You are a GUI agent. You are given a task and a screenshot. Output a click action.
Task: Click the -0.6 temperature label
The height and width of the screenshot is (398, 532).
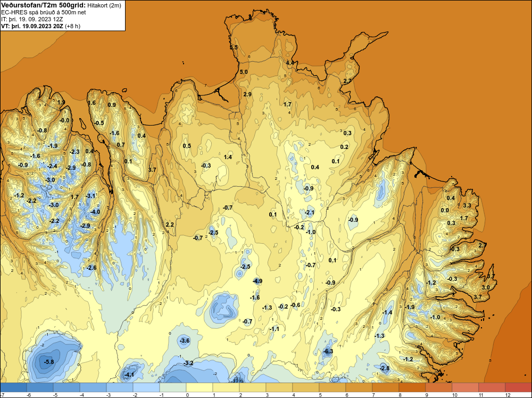(295, 305)
